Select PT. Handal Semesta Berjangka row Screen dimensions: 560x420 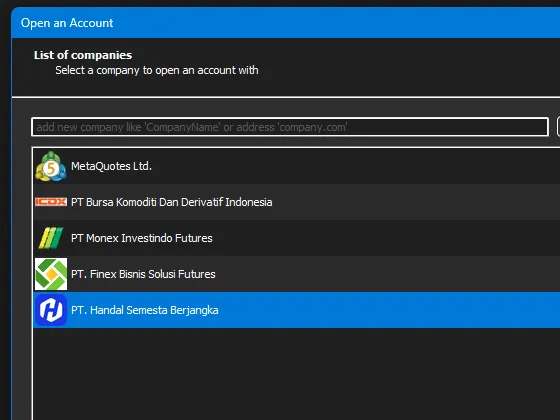296,310
